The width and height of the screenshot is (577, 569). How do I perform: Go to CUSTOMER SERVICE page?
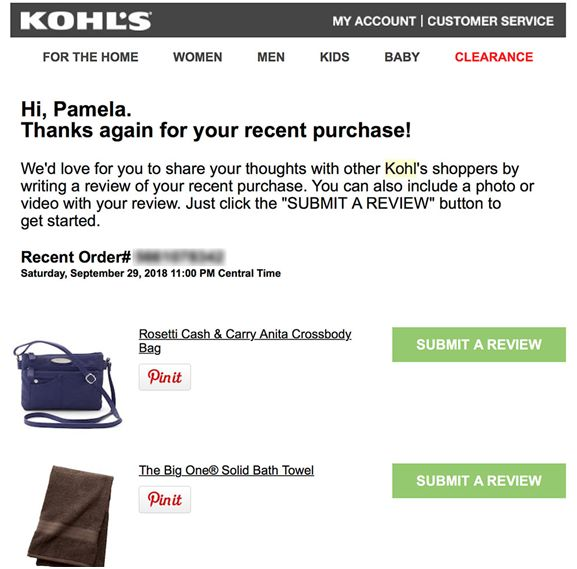coord(491,21)
